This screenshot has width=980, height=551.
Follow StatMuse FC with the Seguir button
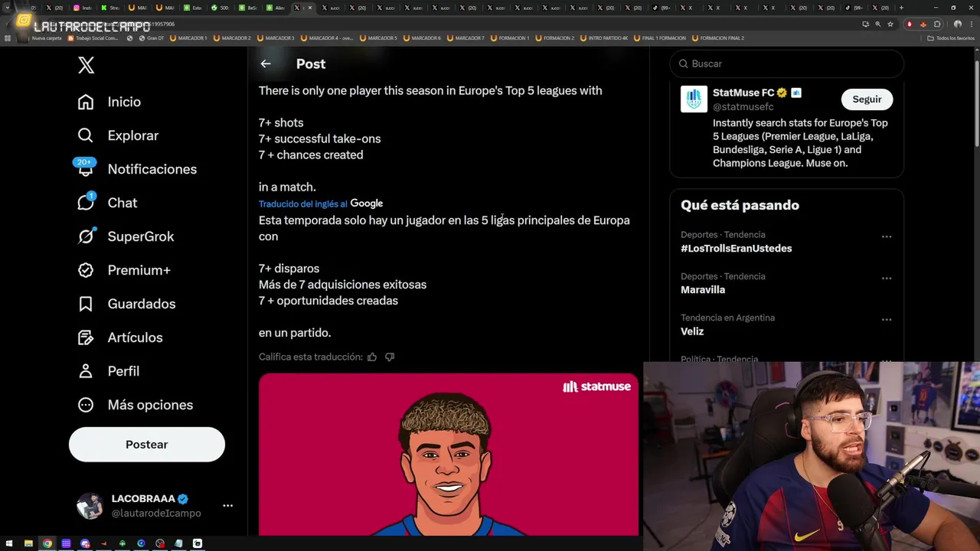click(867, 99)
